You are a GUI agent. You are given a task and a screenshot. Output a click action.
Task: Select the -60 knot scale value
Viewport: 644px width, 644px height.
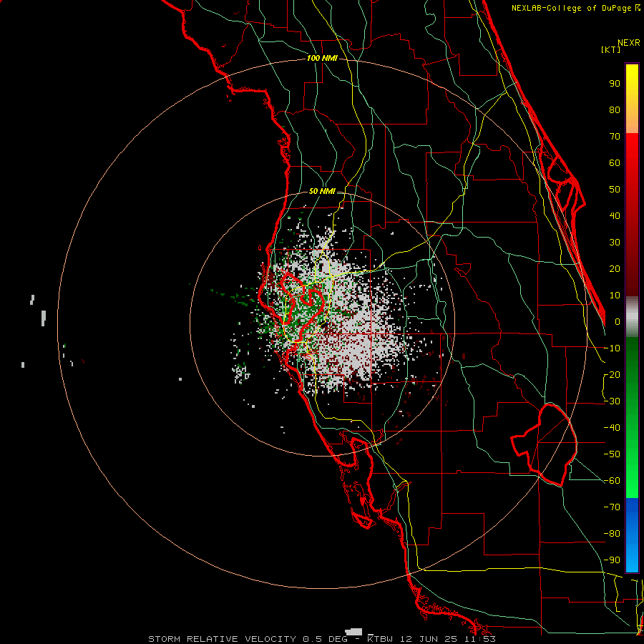(612, 481)
